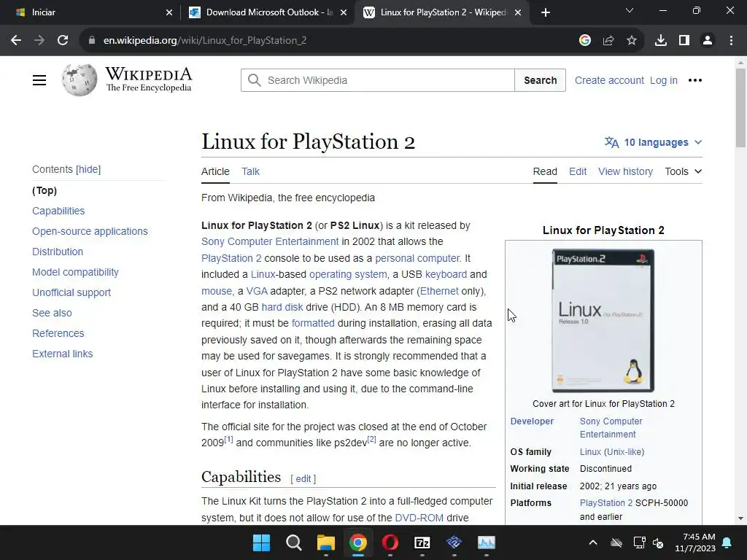The height and width of the screenshot is (560, 747).
Task: Jump to Open-source applications section
Action: click(x=90, y=231)
